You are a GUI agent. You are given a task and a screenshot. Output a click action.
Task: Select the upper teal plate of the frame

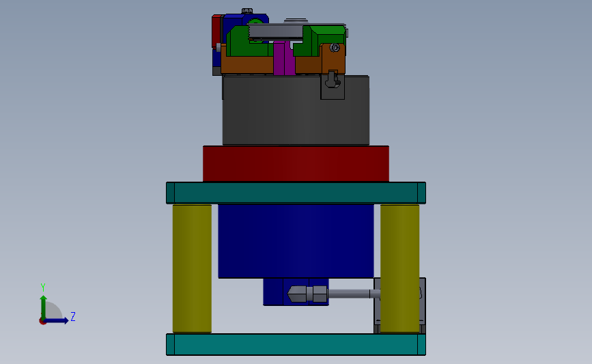[296, 193]
